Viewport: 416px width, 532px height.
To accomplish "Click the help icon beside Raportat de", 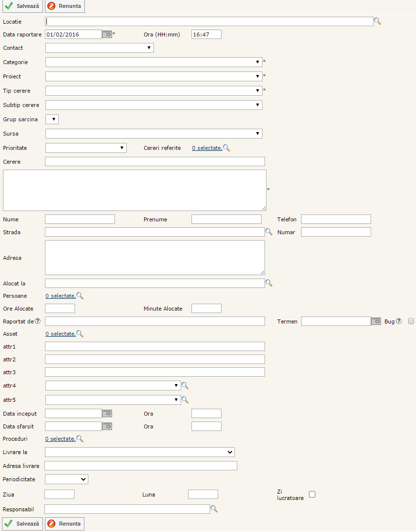I will 38,321.
